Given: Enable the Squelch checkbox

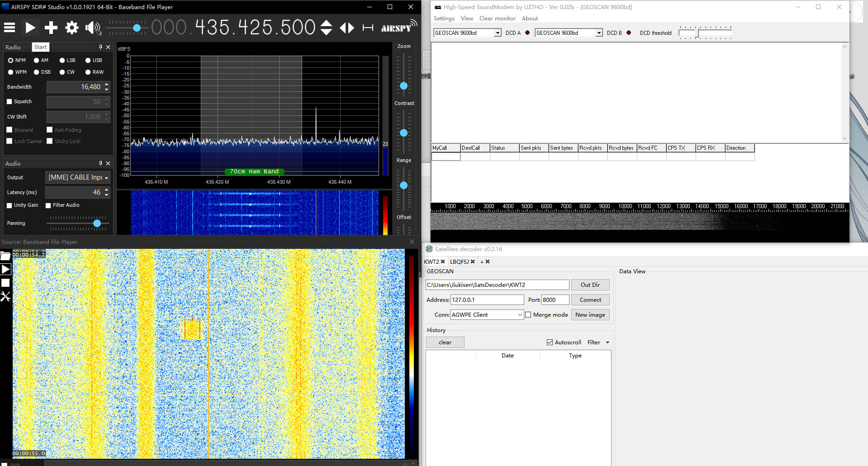Looking at the screenshot, I should [x=9, y=102].
